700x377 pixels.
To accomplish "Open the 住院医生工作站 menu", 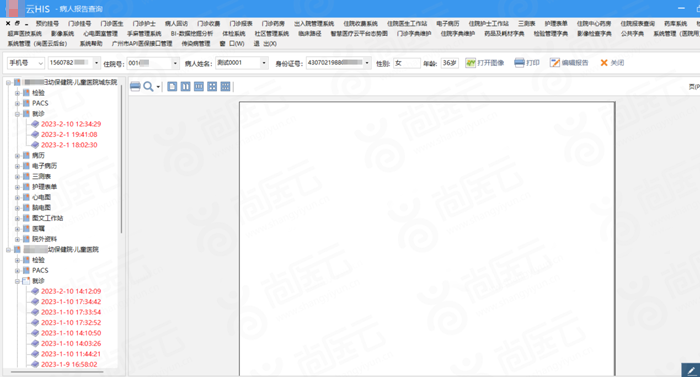I will [x=407, y=23].
